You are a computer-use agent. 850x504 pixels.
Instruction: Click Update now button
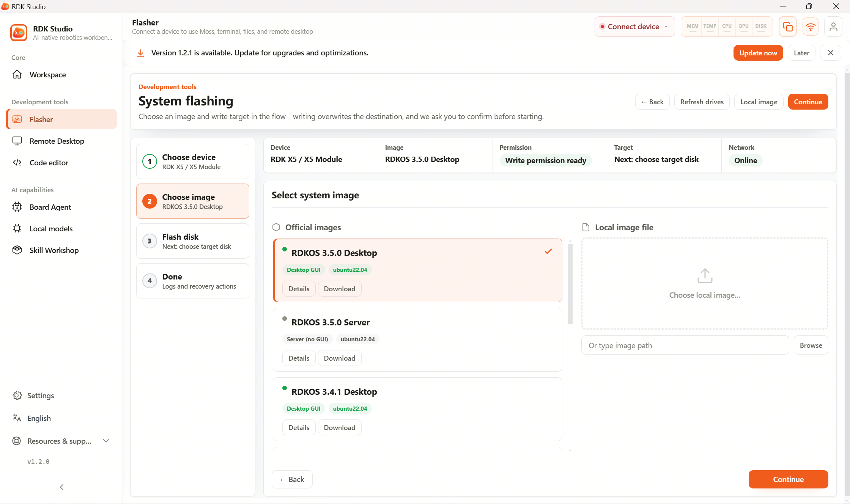758,53
